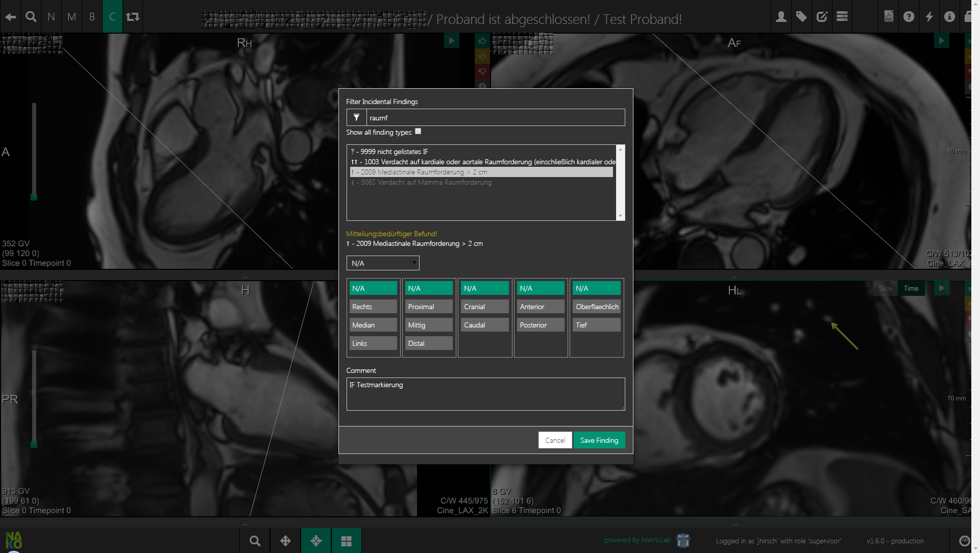Image resolution: width=980 pixels, height=553 pixels.
Task: Open the help question mark icon
Action: (909, 17)
